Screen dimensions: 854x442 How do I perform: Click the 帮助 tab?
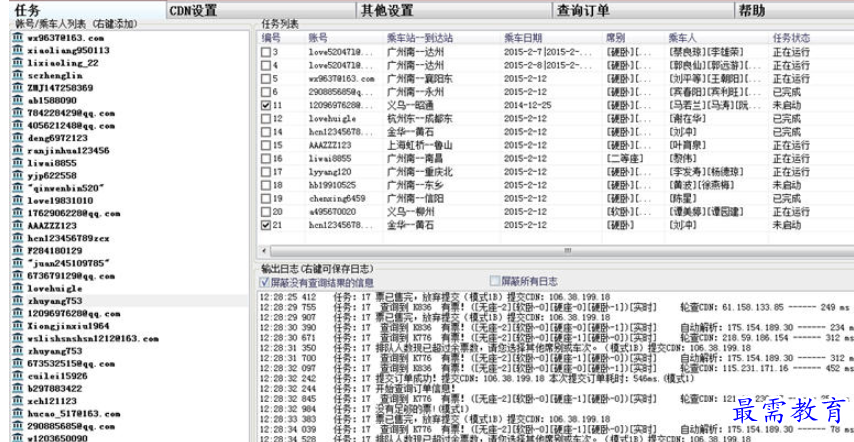click(x=751, y=11)
